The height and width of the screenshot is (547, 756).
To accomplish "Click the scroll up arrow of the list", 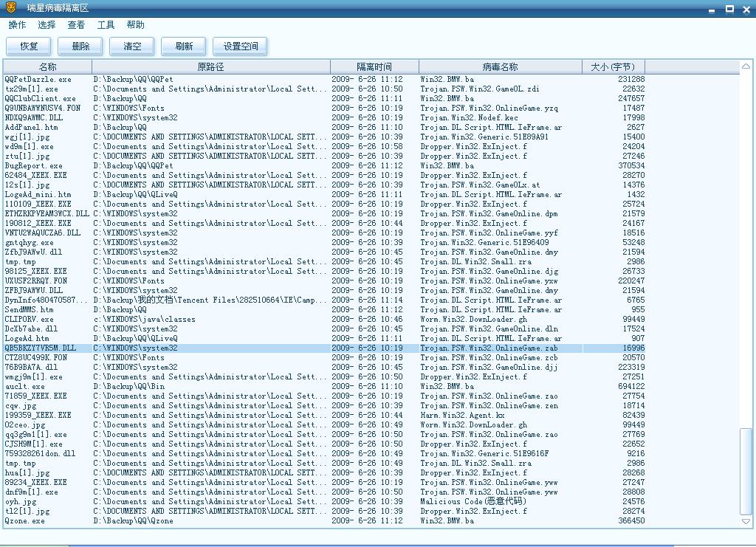I will [746, 67].
